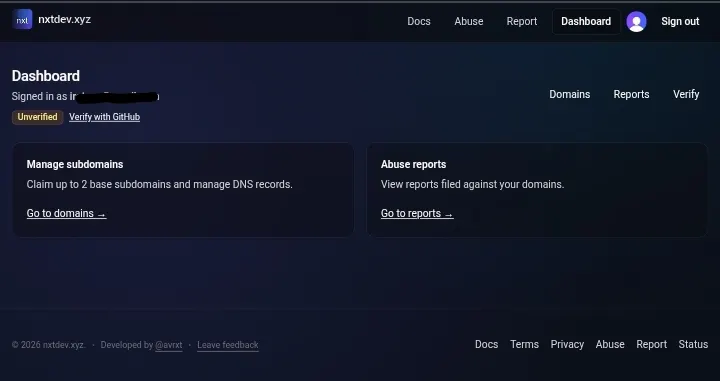The height and width of the screenshot is (381, 720).
Task: Click the Abuse reports card title
Action: click(413, 164)
